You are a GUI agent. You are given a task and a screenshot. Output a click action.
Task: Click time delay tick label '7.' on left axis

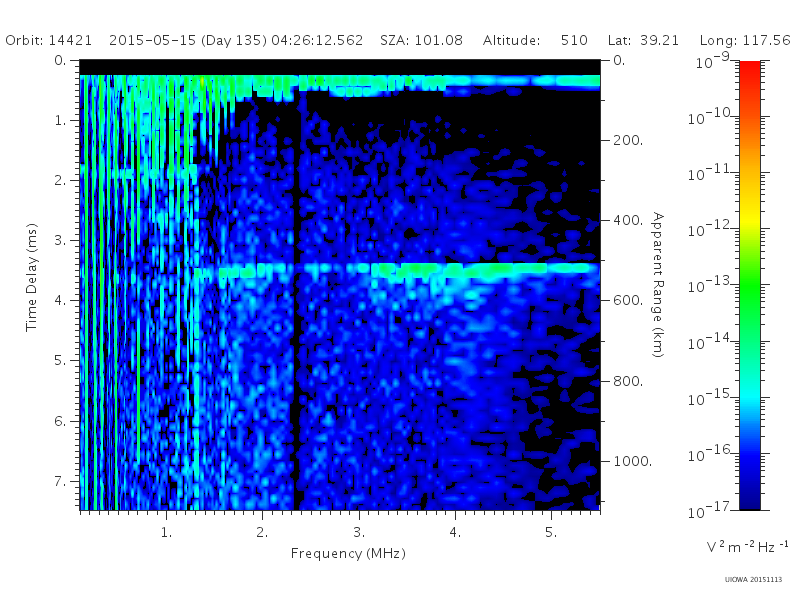[x=60, y=481]
